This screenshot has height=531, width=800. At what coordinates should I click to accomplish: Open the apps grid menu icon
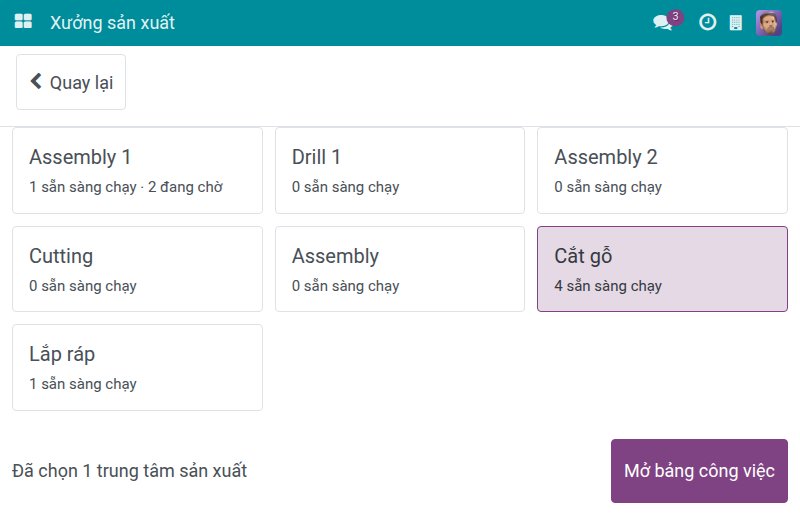click(23, 22)
